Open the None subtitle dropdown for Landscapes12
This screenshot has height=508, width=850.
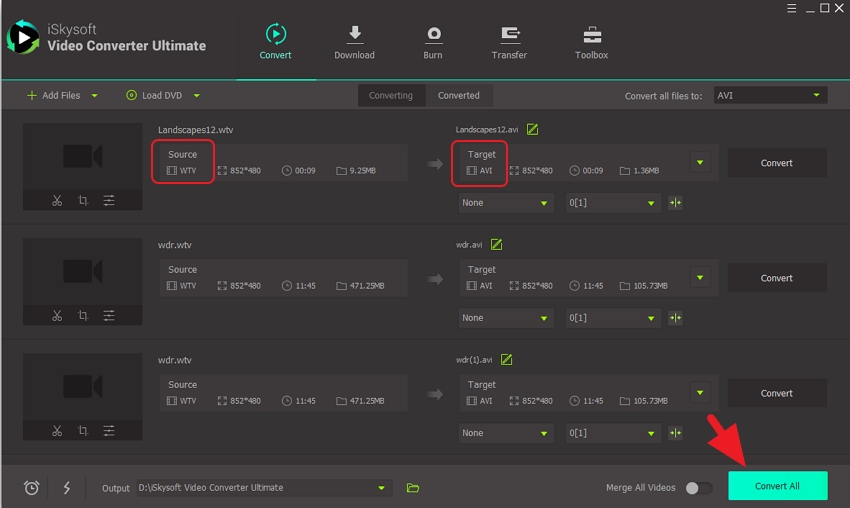[x=506, y=203]
